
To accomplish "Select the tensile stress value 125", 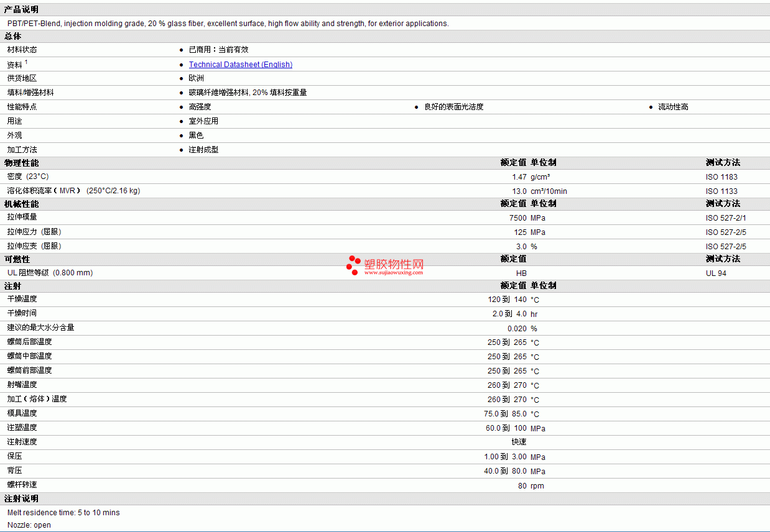I will tap(521, 232).
